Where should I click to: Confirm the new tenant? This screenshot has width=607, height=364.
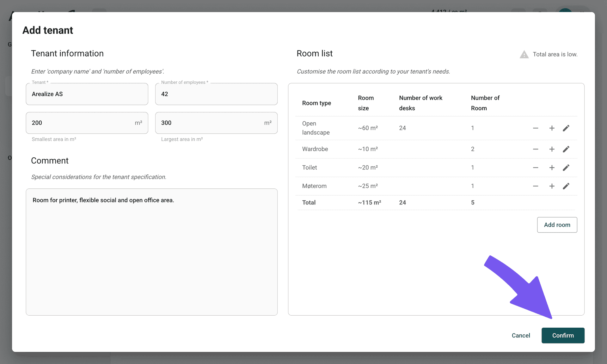click(563, 335)
